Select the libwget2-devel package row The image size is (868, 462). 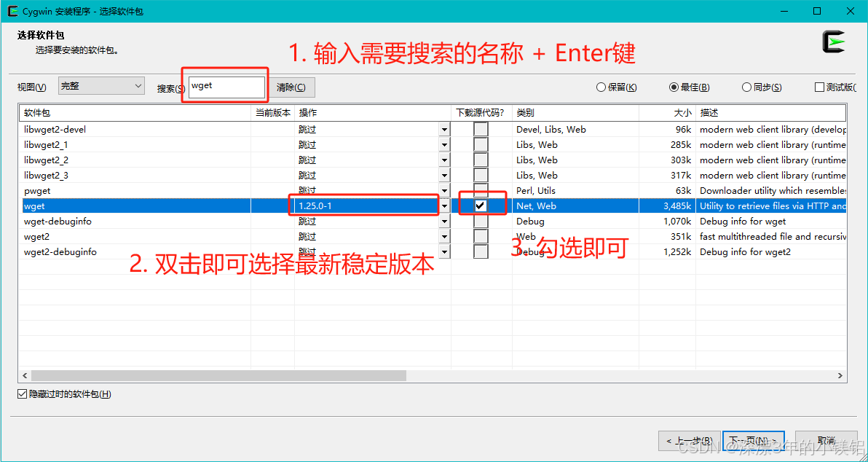(433, 130)
